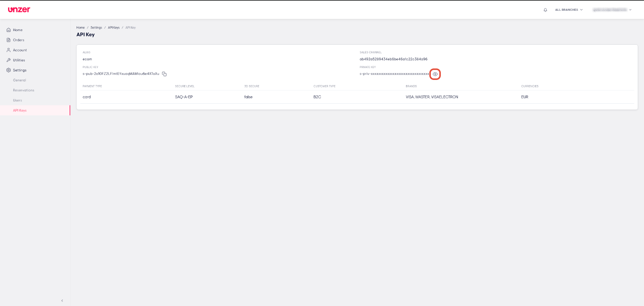
Task: Click the 3D Secure "false" cell
Action: click(248, 97)
